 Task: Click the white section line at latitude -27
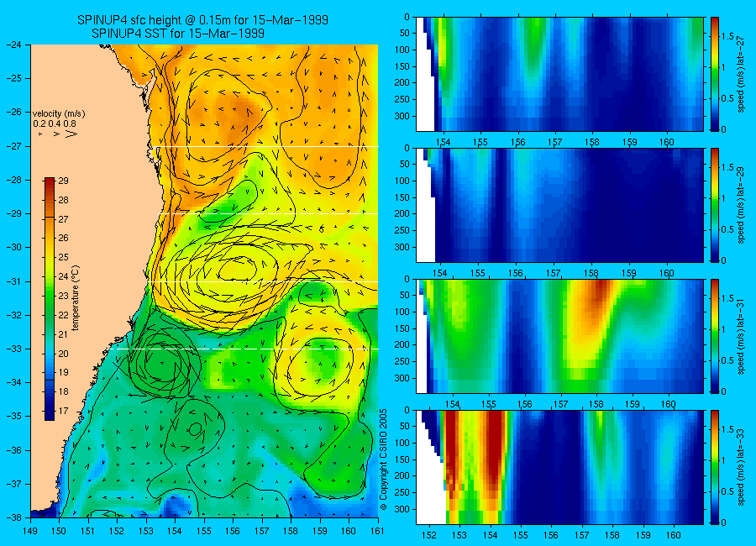click(x=266, y=147)
